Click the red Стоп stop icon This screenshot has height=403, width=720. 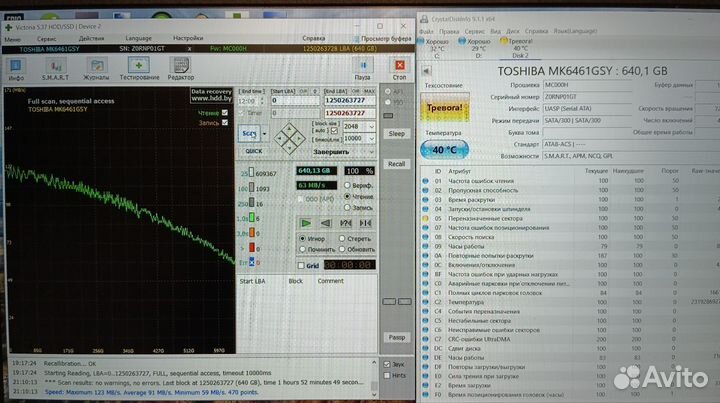[399, 65]
